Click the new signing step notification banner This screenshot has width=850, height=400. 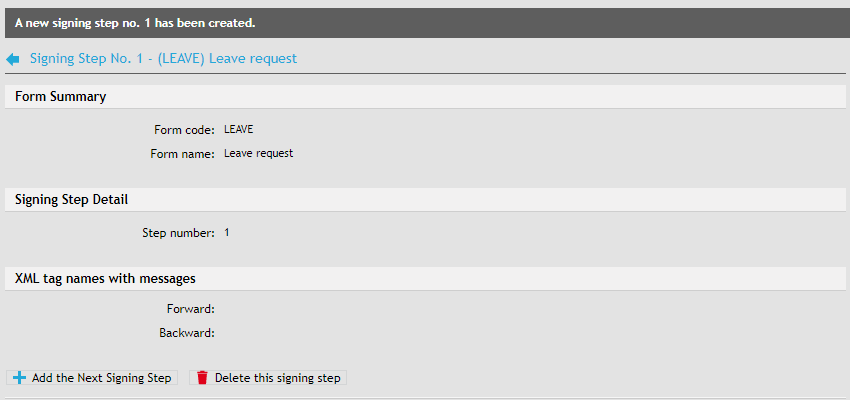click(425, 22)
